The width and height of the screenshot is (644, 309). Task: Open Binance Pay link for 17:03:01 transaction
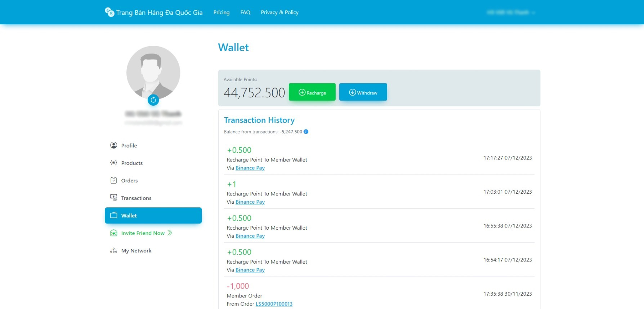tap(250, 202)
